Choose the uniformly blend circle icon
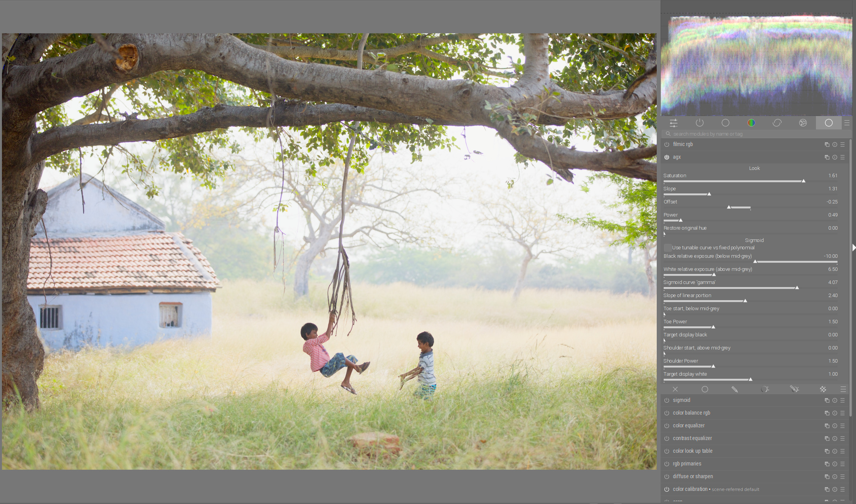Viewport: 856px width, 504px height. point(705,390)
